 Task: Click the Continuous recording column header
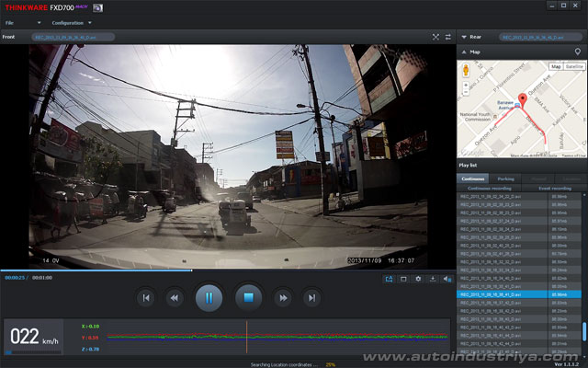(490, 188)
